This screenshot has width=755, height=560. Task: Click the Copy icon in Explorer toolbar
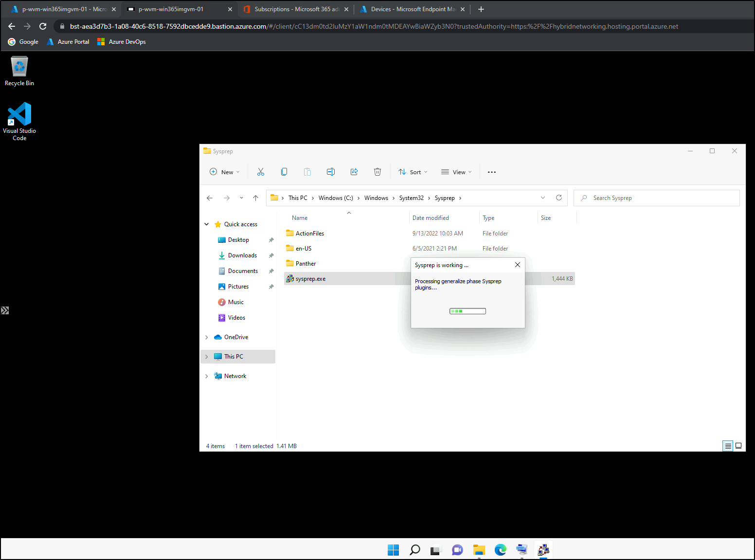point(284,172)
